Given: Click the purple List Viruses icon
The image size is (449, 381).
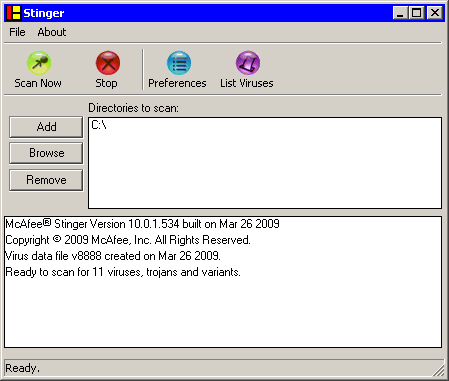Looking at the screenshot, I should 248,63.
